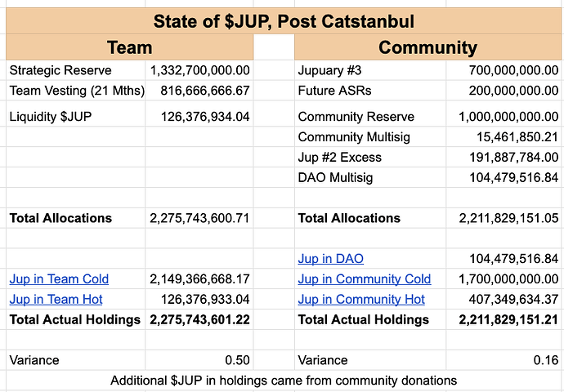
Task: Select the value 1,700,000,000.00
Action: click(x=508, y=278)
